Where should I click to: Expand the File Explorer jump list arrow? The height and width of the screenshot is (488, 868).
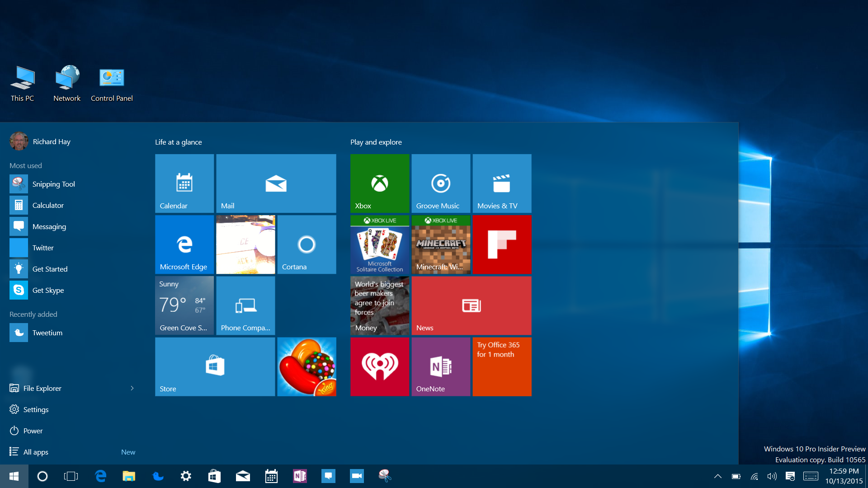pos(132,388)
